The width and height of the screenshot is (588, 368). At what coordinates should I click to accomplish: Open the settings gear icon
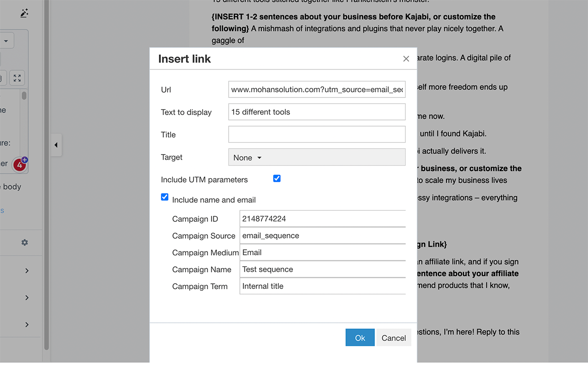point(24,242)
